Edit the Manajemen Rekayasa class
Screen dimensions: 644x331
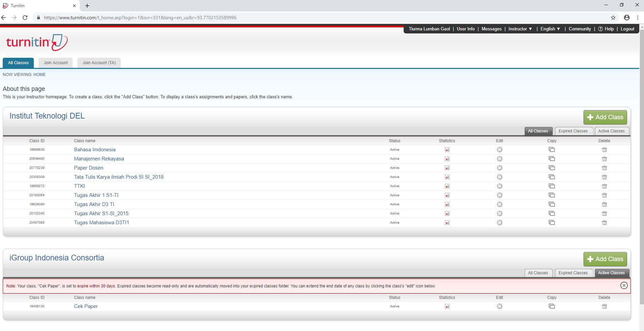tap(499, 159)
